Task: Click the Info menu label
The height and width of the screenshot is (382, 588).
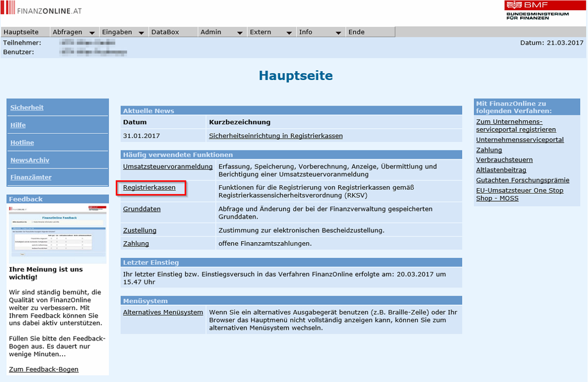Action: pos(305,32)
